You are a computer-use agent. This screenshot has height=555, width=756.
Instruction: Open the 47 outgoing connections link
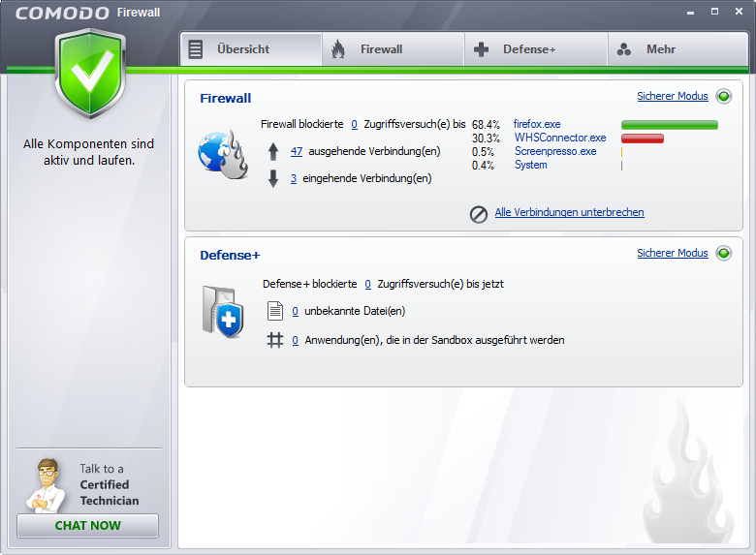pos(297,151)
